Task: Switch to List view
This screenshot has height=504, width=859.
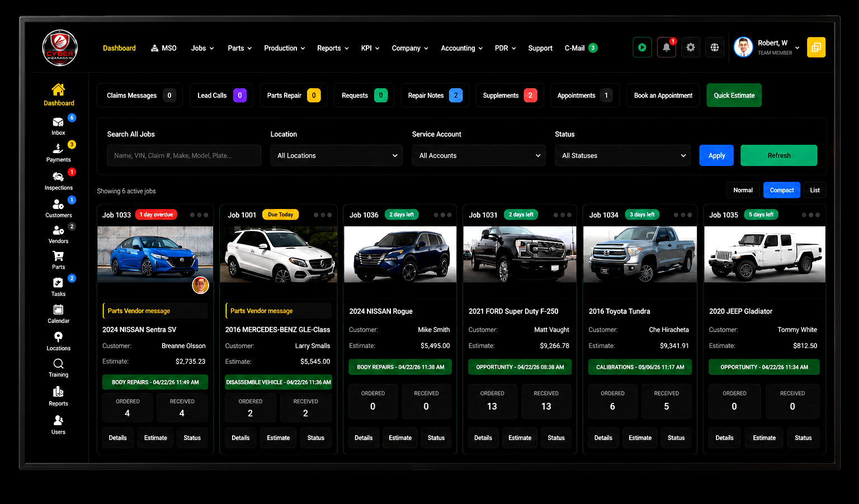Action: pyautogui.click(x=815, y=190)
